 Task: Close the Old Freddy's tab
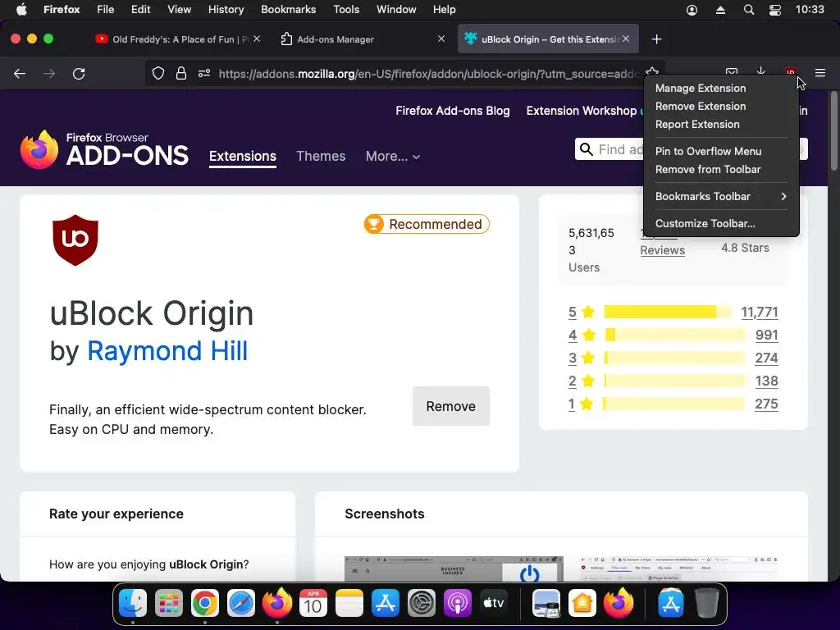pos(257,39)
